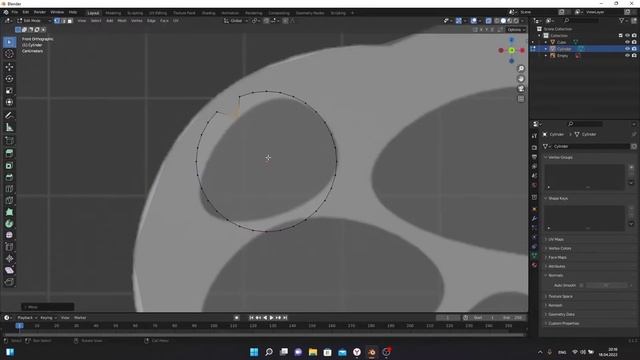Toggle the Auto Smooth checkbox
The image size is (640, 360).
(581, 285)
